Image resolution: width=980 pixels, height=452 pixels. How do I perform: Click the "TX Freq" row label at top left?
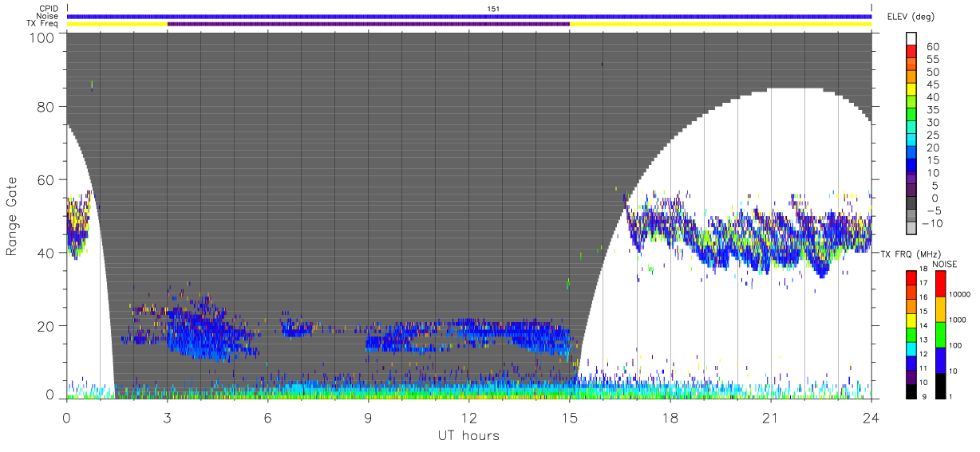[43, 24]
